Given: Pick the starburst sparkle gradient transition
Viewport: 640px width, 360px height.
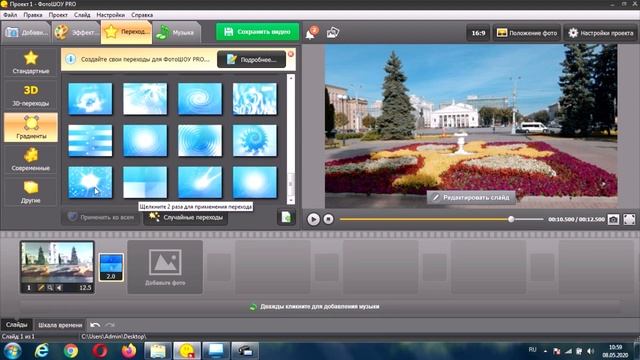Looking at the screenshot, I should point(90,182).
